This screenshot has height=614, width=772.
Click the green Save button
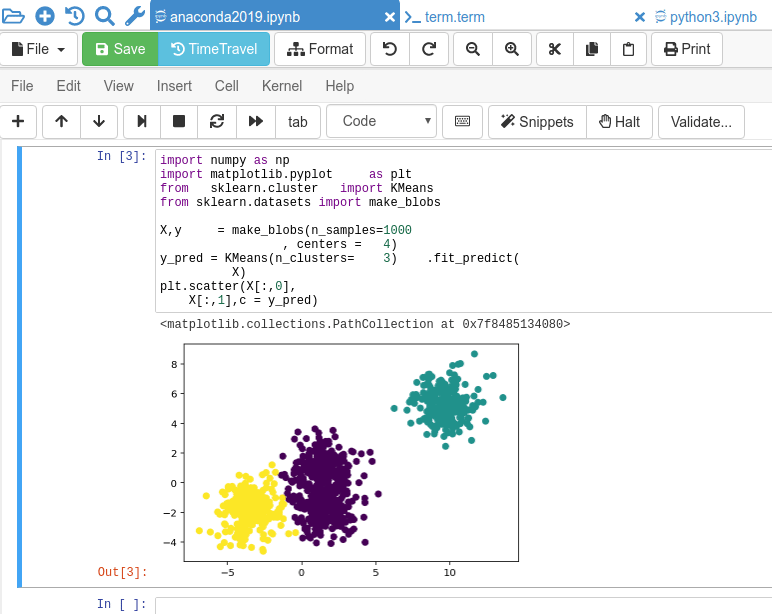(x=119, y=49)
